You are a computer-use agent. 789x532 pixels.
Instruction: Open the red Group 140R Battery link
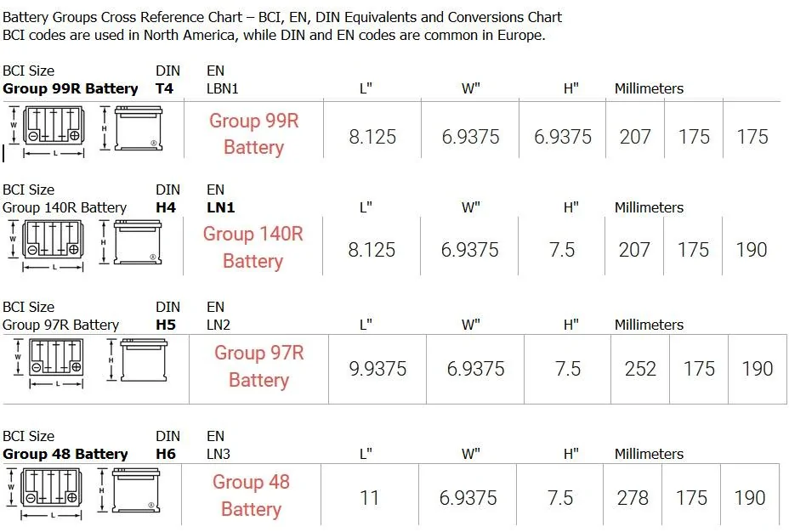(x=253, y=247)
